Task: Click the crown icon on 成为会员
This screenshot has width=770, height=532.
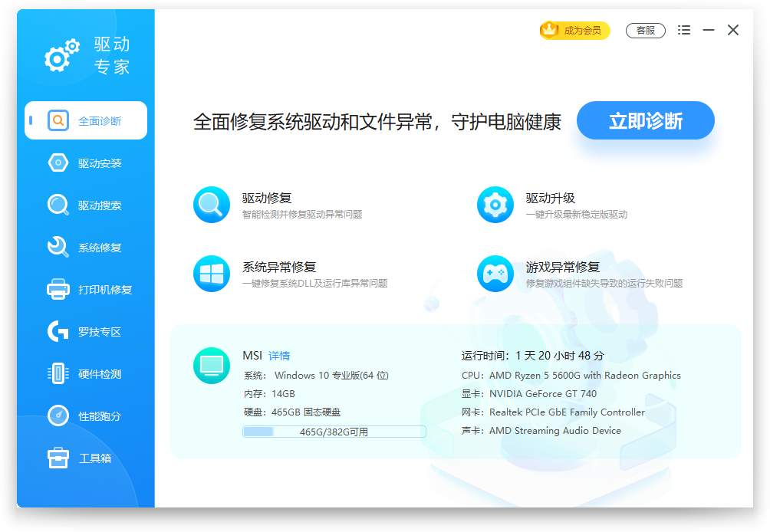Action: [550, 30]
